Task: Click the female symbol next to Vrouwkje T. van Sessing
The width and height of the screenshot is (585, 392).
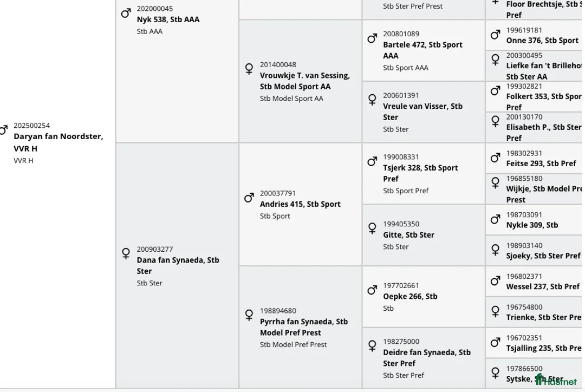Action: [x=249, y=69]
